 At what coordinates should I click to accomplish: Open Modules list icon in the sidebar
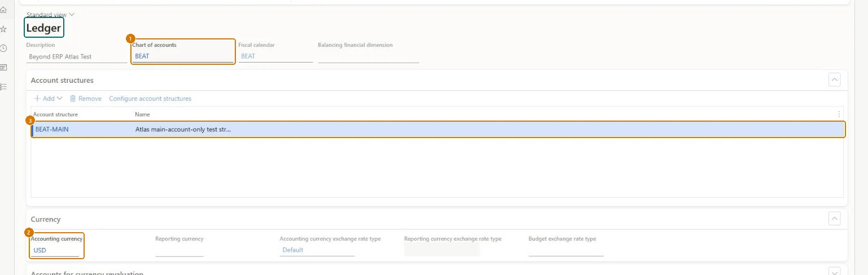[x=3, y=87]
